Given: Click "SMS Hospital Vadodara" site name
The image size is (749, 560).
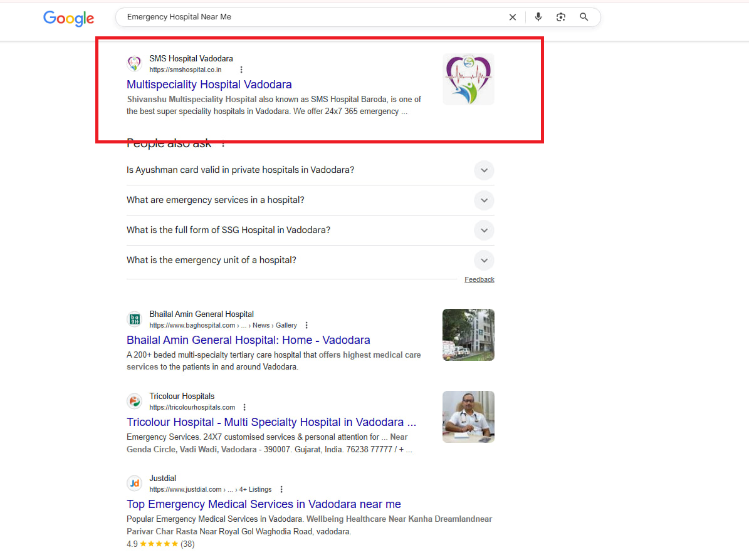Looking at the screenshot, I should click(x=191, y=59).
